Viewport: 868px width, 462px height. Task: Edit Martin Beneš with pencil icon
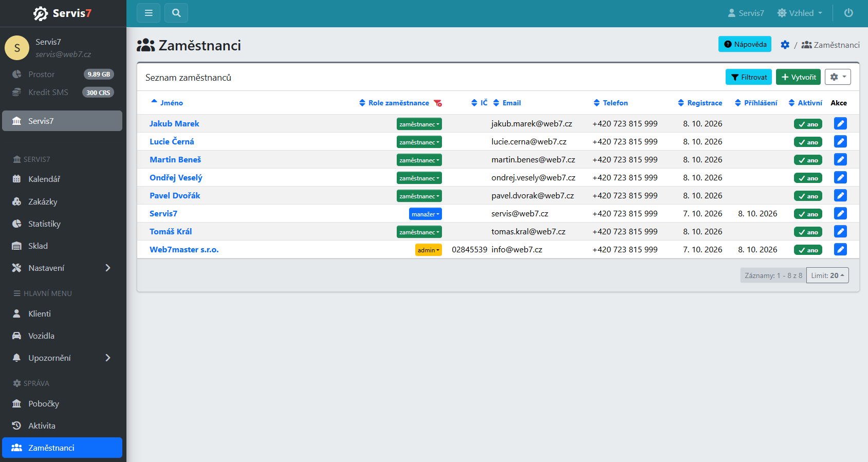[x=840, y=159]
